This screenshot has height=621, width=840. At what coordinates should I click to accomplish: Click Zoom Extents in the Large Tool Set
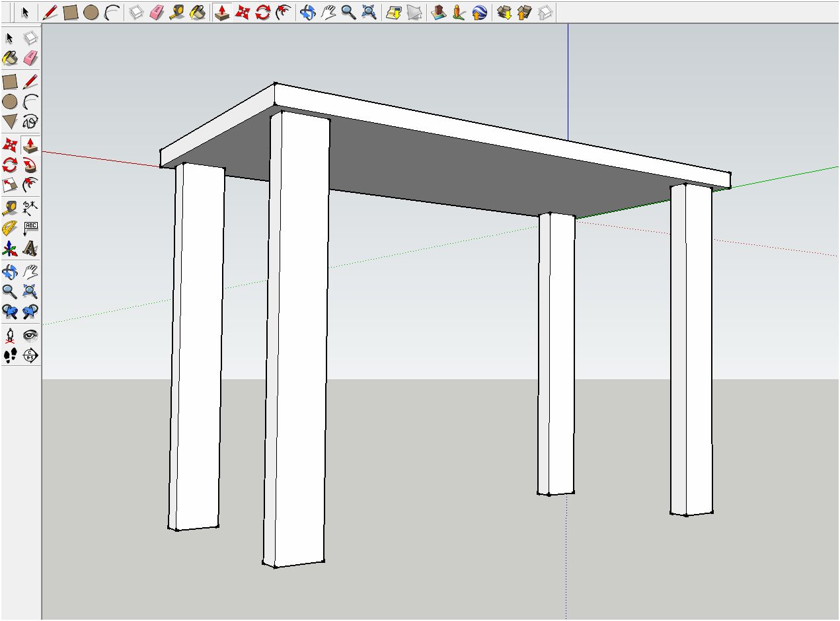(x=30, y=291)
